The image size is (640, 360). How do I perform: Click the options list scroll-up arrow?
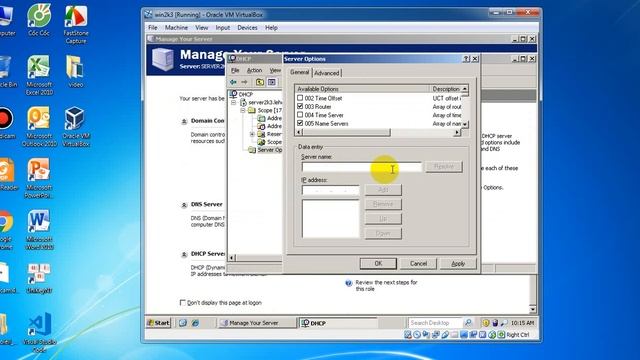464,89
